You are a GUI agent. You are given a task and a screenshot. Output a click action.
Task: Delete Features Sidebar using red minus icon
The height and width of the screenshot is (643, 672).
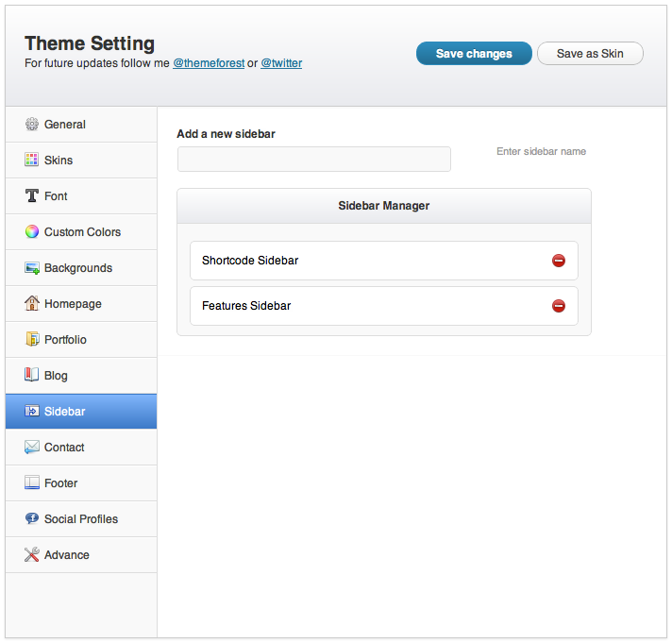(558, 306)
